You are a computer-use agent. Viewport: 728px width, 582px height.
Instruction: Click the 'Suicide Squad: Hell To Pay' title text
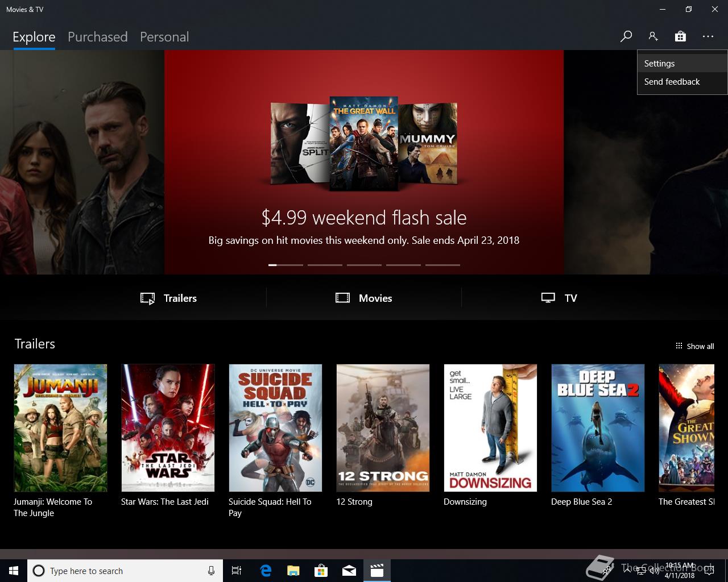(x=270, y=507)
